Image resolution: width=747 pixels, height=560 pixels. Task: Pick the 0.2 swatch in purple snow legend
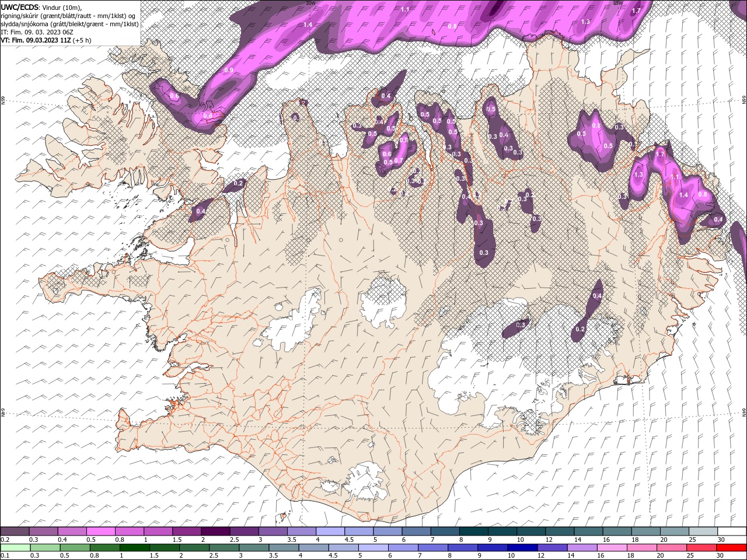point(15,531)
